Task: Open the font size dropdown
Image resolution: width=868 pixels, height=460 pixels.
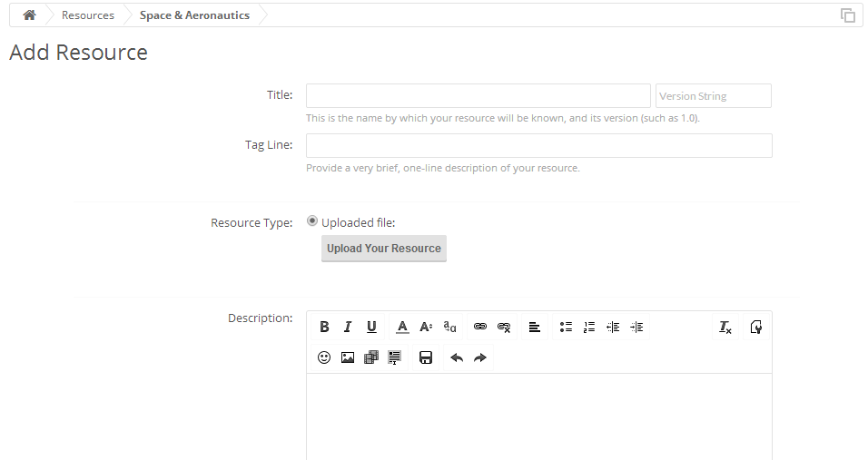Action: coord(426,327)
